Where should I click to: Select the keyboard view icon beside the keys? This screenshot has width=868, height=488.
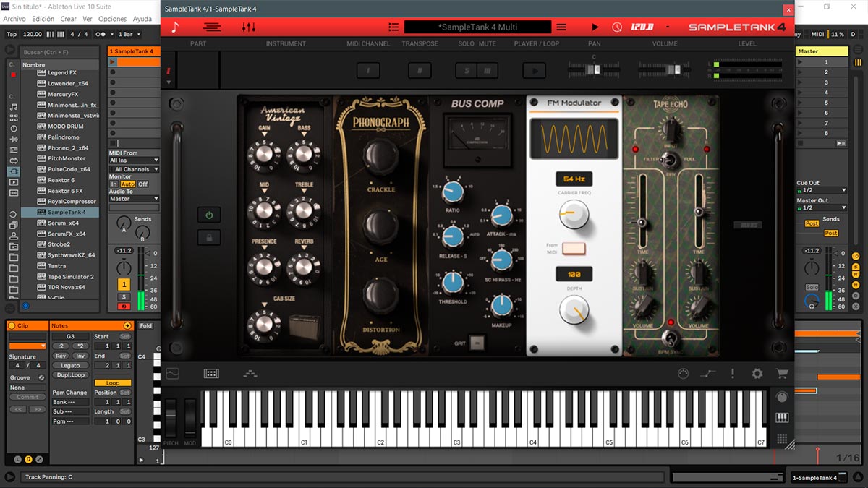(x=781, y=418)
